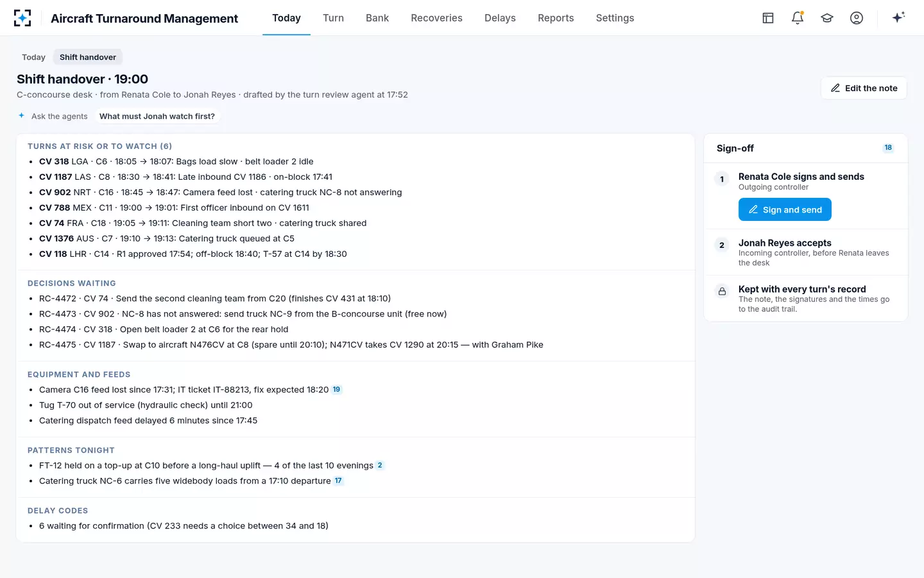
Task: Click the sparkle icon beside Ask the agents
Action: (x=21, y=116)
